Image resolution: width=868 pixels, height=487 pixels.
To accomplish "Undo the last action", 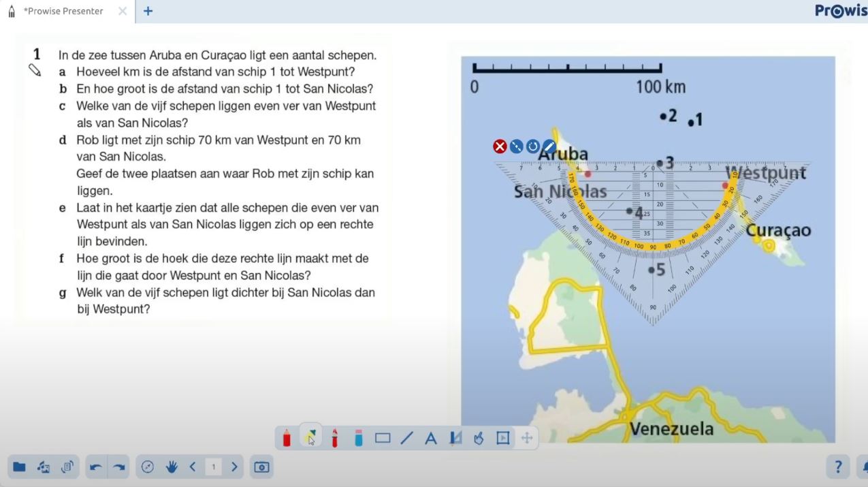I will [x=96, y=467].
